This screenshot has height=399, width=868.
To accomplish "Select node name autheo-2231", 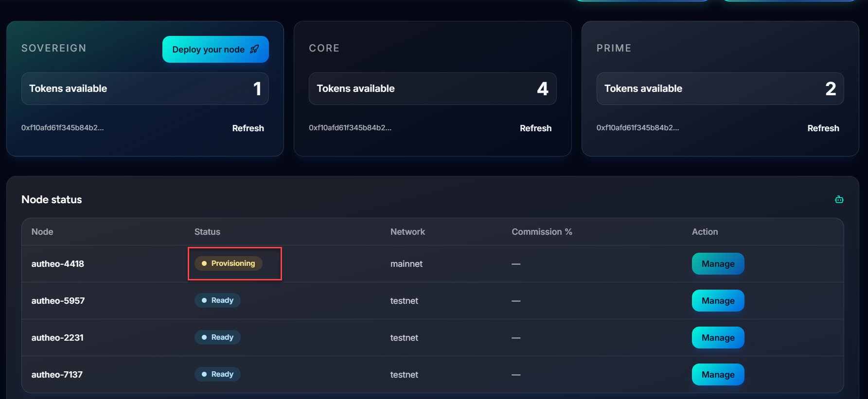I will (x=57, y=338).
